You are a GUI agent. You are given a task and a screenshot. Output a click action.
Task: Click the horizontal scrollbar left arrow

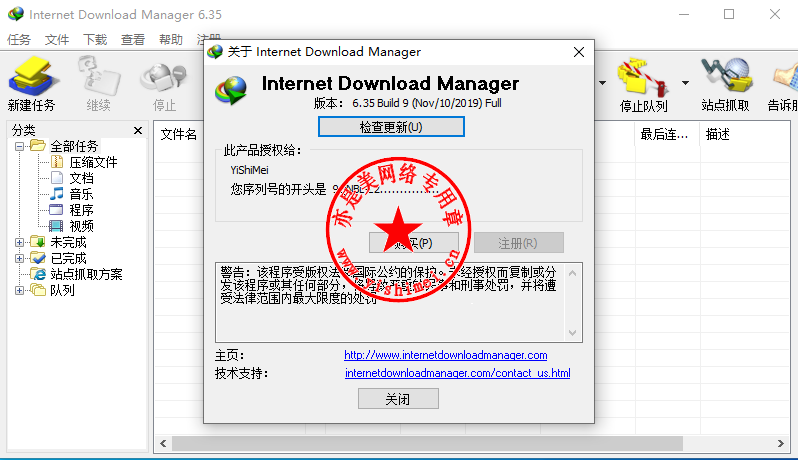pyautogui.click(x=163, y=443)
